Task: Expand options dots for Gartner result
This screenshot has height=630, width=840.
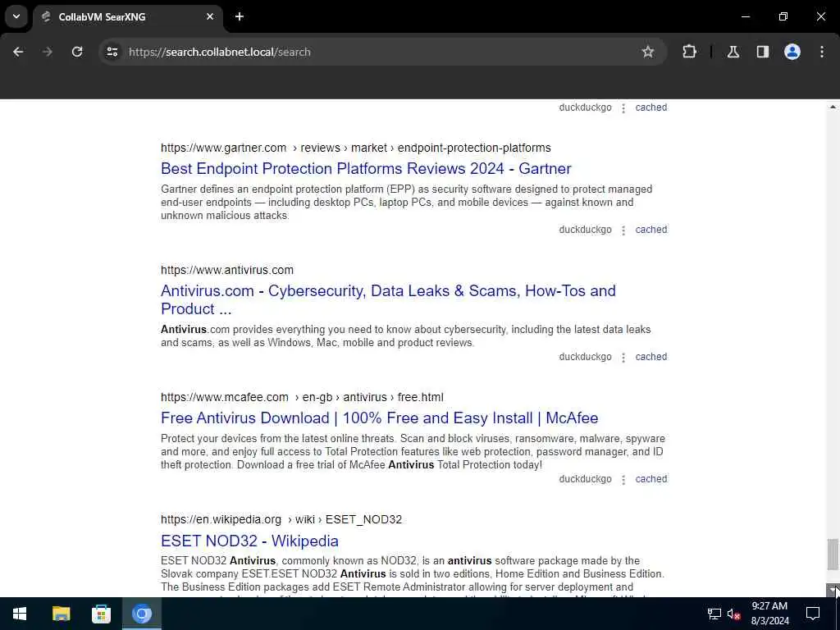Action: 623,230
